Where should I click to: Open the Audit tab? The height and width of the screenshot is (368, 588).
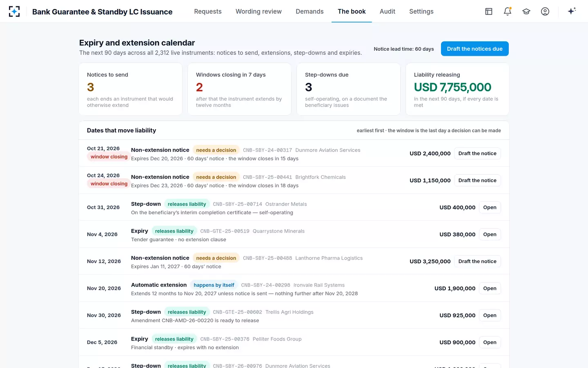[388, 11]
